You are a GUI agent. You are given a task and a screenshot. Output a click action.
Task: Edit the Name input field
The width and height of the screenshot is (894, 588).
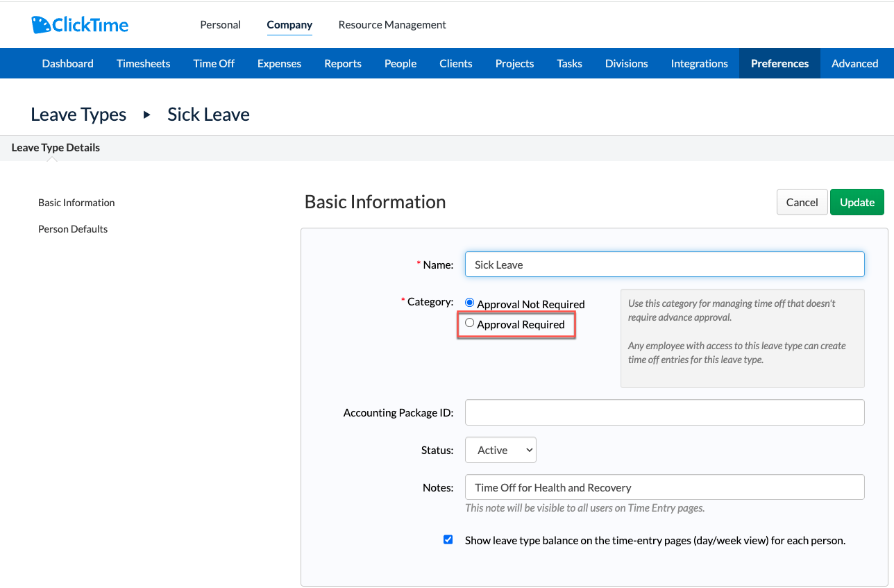point(664,264)
